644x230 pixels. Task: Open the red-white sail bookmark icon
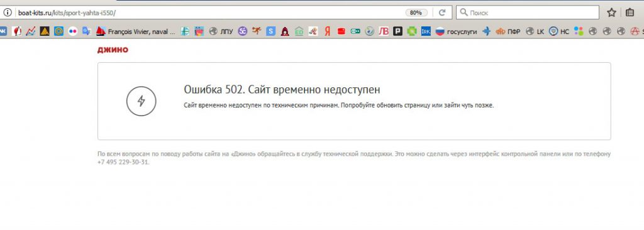click(16, 31)
